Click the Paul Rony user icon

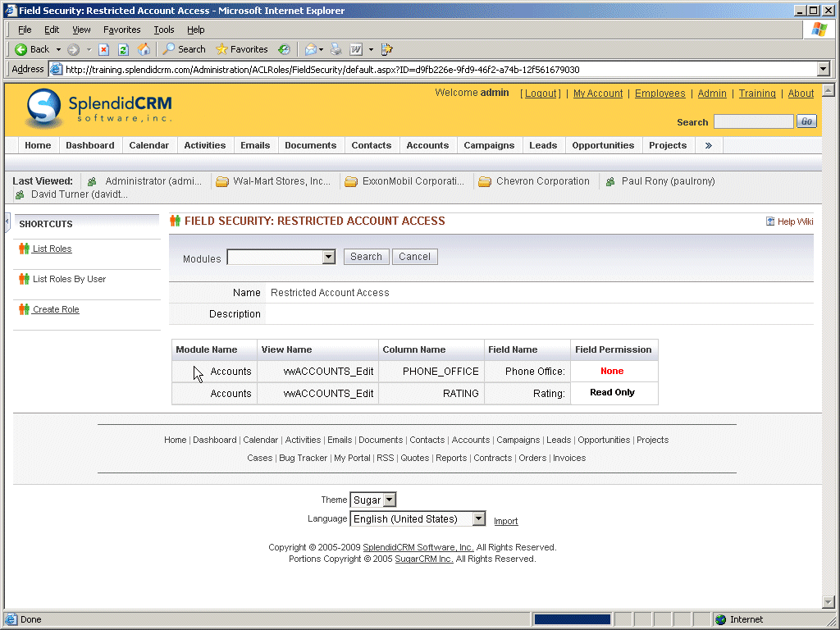click(610, 181)
